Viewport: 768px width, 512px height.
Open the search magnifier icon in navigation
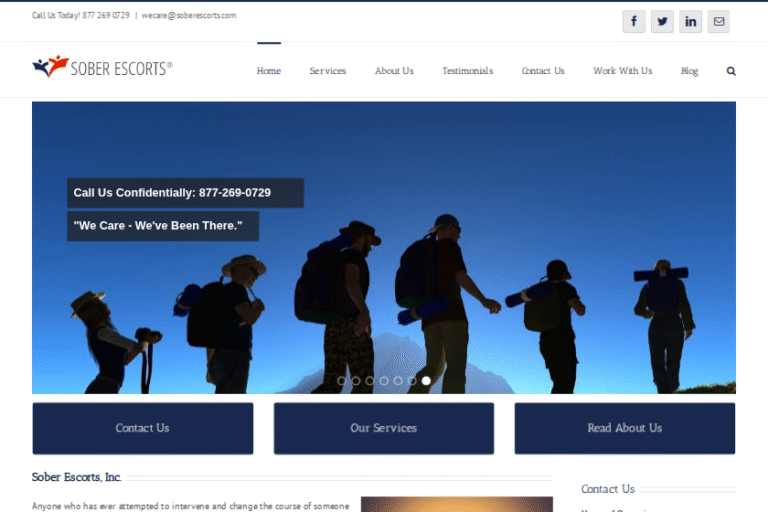point(731,71)
